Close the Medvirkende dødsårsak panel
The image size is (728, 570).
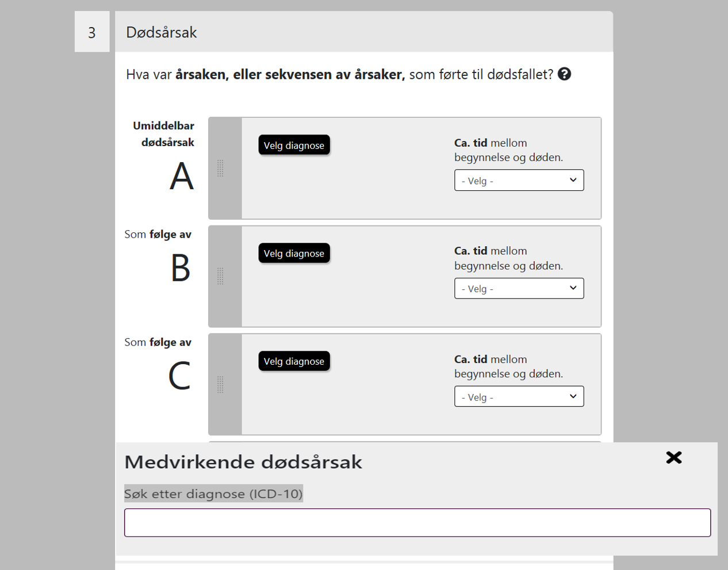click(673, 457)
